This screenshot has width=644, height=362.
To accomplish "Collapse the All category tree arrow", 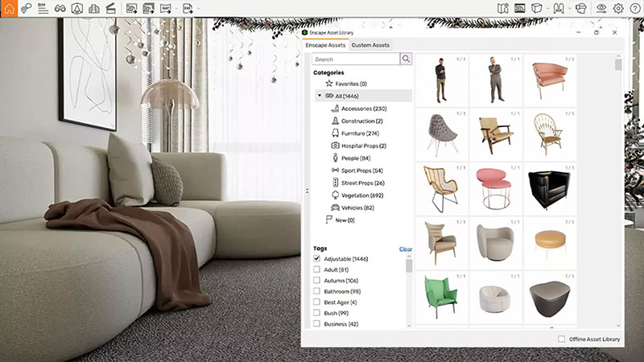I will [x=320, y=96].
